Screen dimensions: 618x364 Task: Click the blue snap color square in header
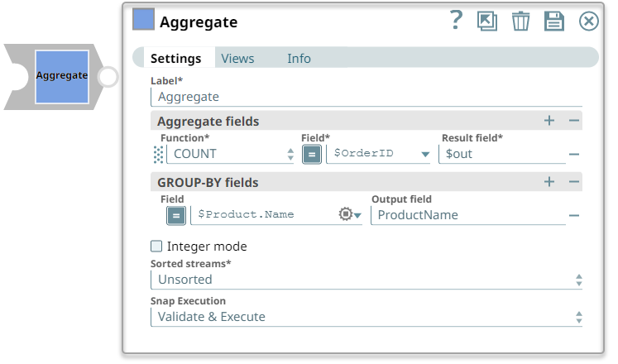coord(143,20)
